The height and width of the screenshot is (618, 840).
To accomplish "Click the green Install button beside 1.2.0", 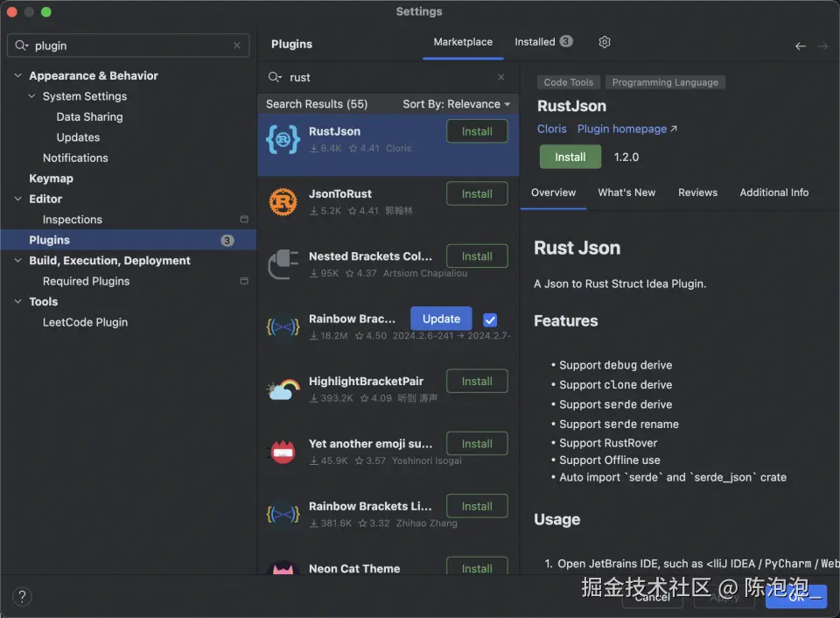I will pos(570,157).
